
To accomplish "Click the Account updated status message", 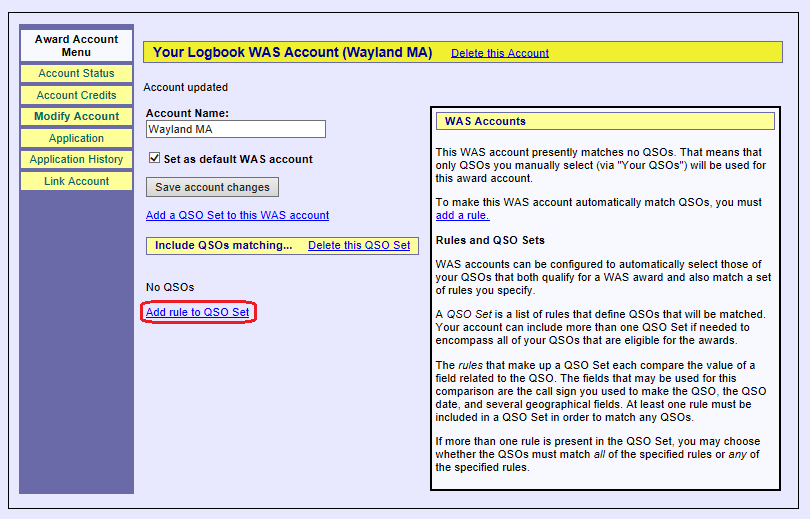I will pos(185,88).
